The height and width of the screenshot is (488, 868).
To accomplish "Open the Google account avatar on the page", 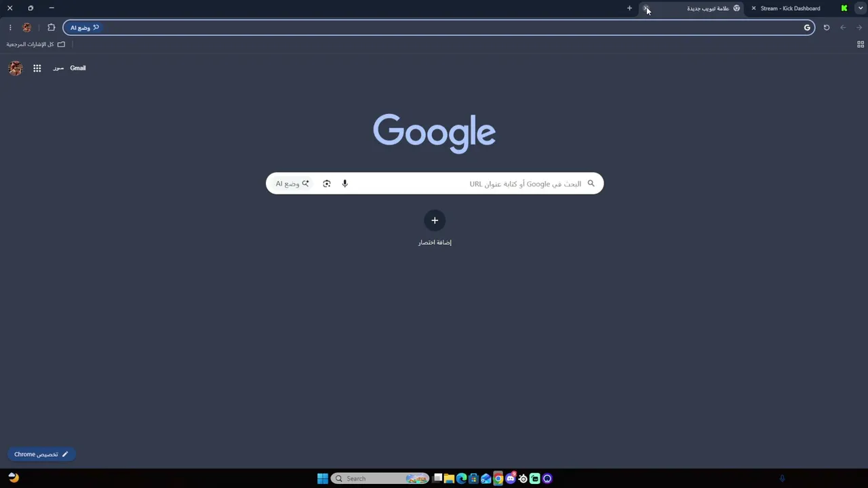I will pyautogui.click(x=16, y=68).
